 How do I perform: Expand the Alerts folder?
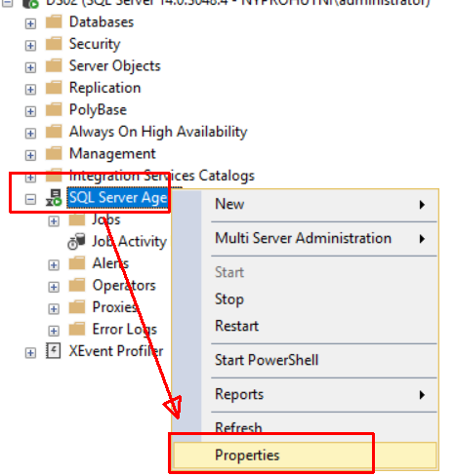point(54,265)
